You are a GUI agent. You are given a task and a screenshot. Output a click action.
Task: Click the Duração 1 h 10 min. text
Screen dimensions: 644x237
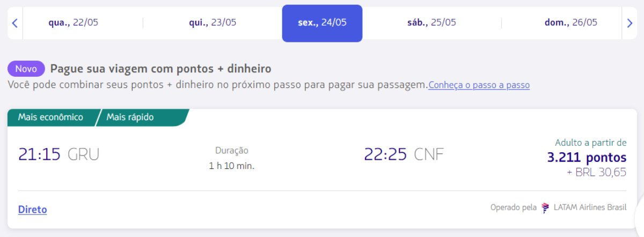point(232,158)
